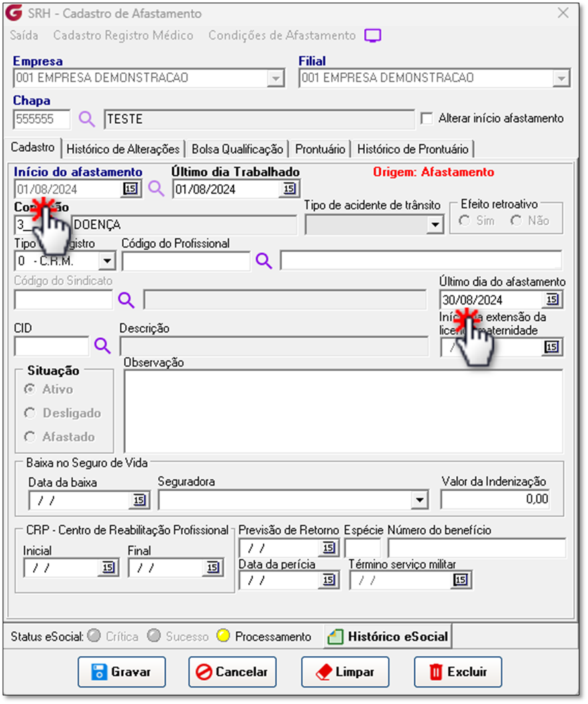This screenshot has height=704, width=588.
Task: Click the Excluir button
Action: (458, 672)
